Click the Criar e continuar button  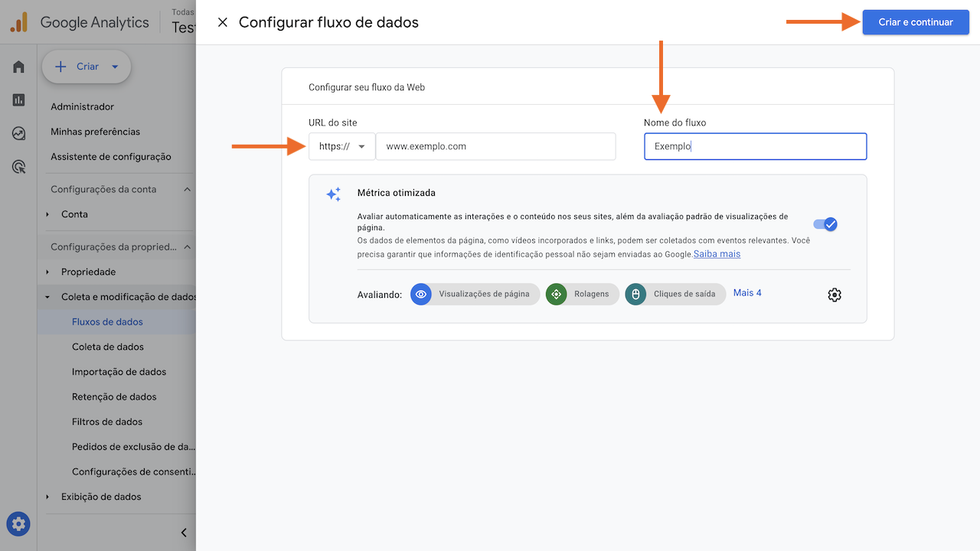pos(916,22)
